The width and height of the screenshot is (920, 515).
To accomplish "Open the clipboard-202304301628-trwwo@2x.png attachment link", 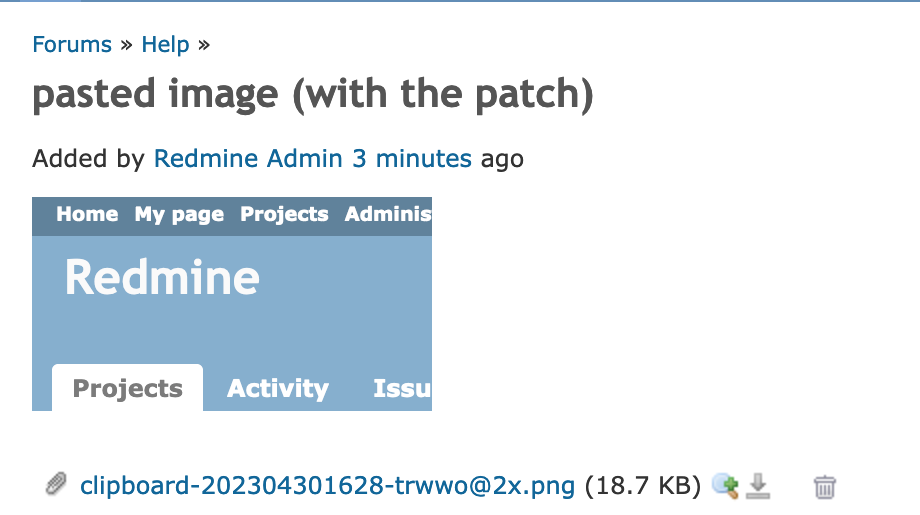I will coord(327,486).
